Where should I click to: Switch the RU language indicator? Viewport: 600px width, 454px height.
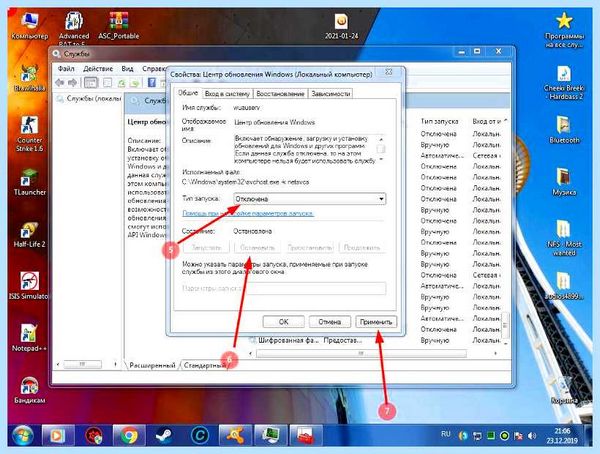[x=445, y=434]
